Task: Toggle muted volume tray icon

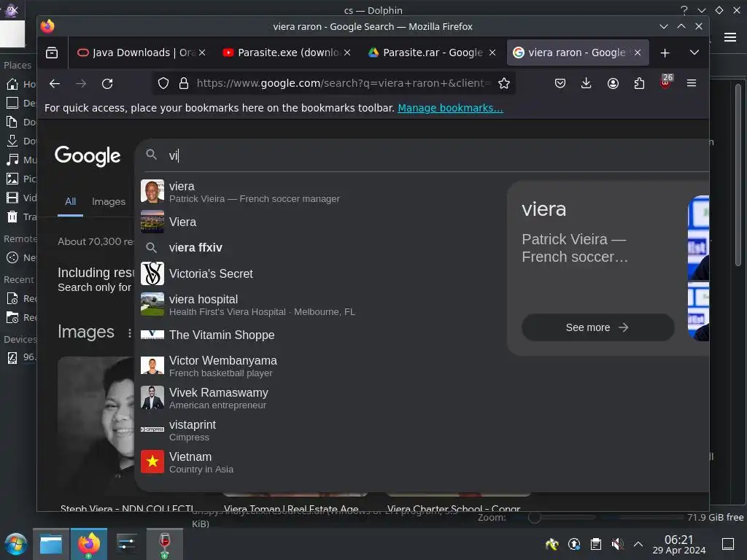Action: 617,544
